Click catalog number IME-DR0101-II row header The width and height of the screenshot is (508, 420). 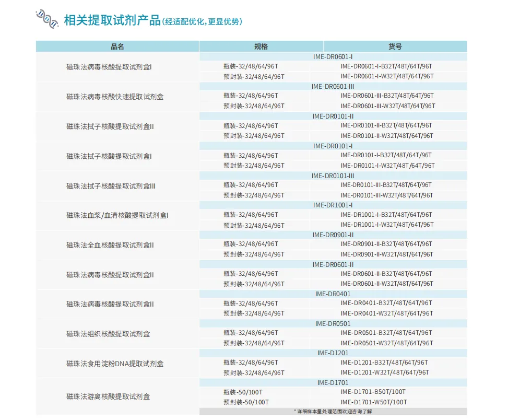click(x=333, y=116)
